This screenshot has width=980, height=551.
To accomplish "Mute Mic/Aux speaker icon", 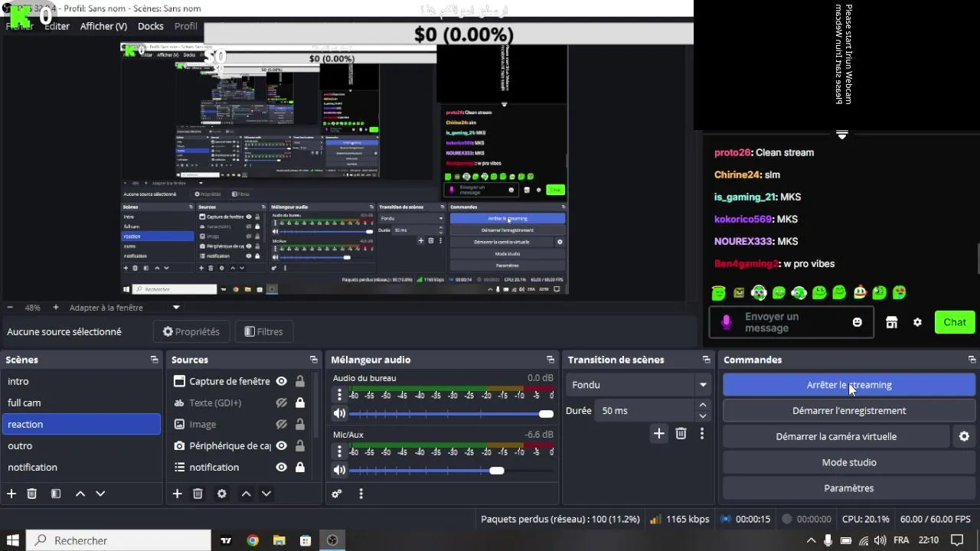I will click(x=339, y=470).
